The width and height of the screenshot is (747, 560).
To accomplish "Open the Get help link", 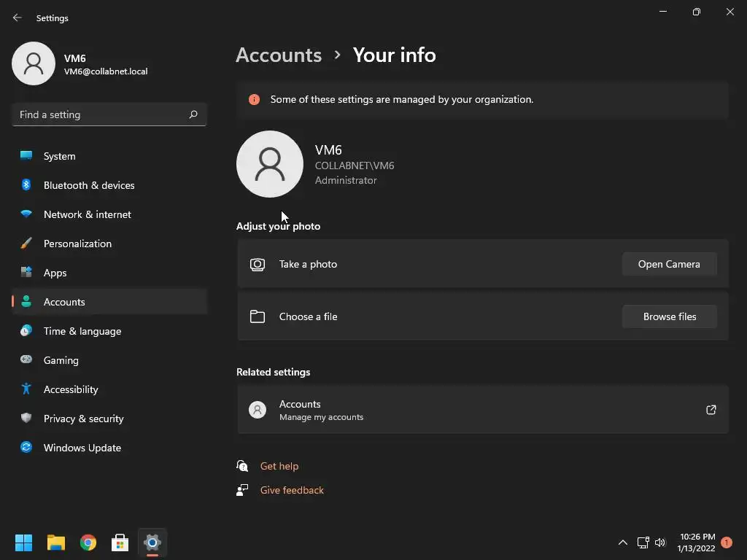I will pyautogui.click(x=279, y=466).
